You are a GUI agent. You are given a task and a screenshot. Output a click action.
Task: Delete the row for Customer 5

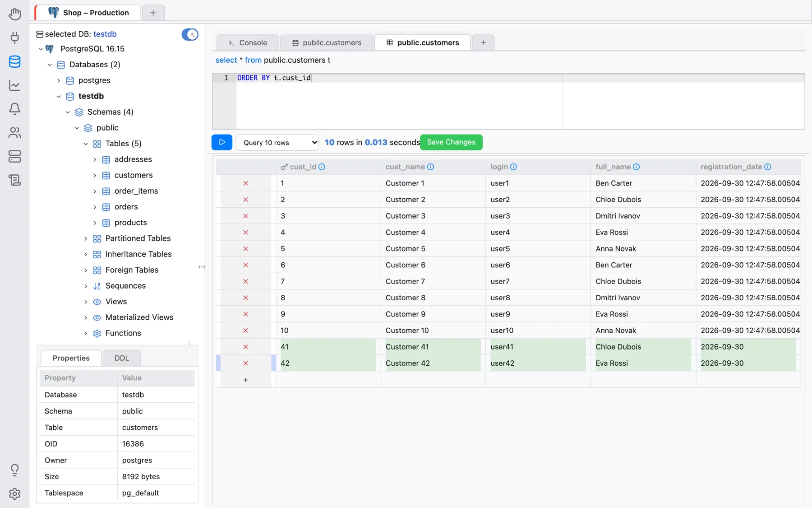245,249
